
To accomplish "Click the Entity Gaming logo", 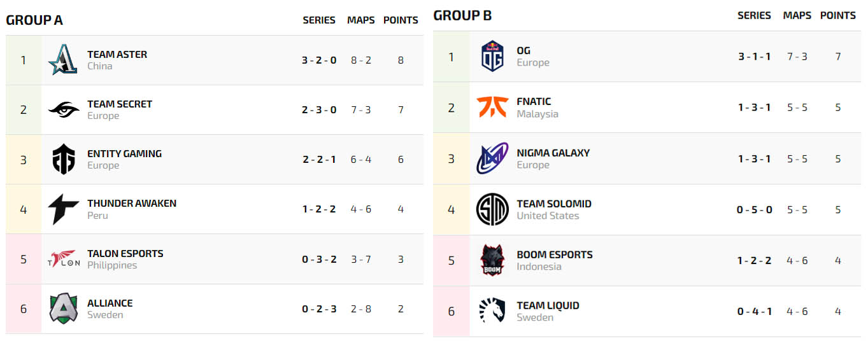I will tap(64, 160).
